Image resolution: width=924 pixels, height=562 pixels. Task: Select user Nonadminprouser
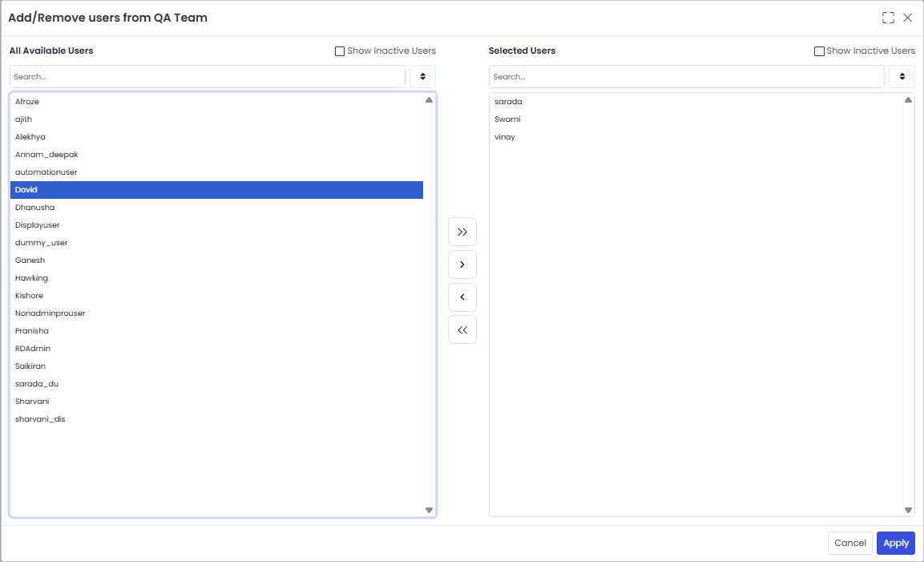coord(216,313)
